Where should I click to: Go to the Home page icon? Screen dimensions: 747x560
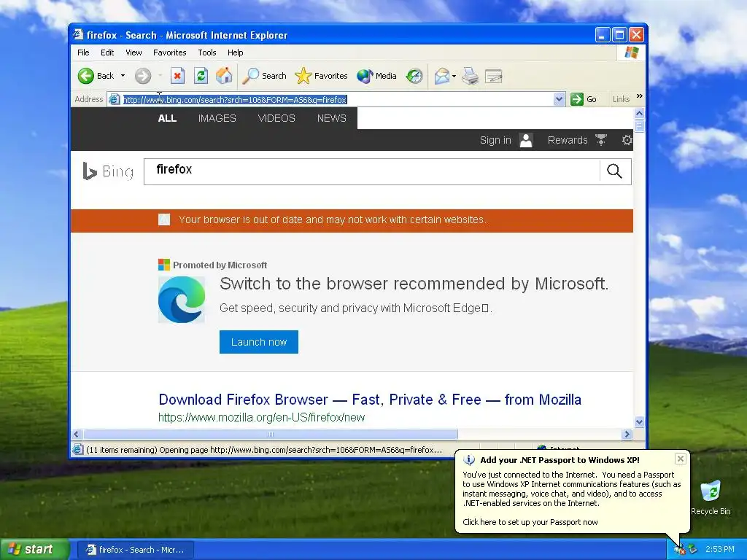pos(224,76)
